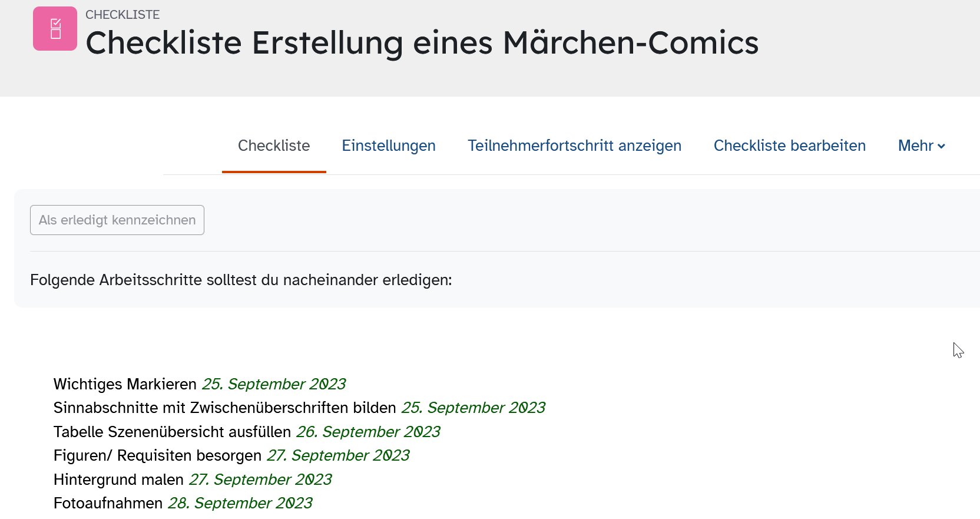
Task: Select the Hintergrund malen item
Action: pos(118,480)
